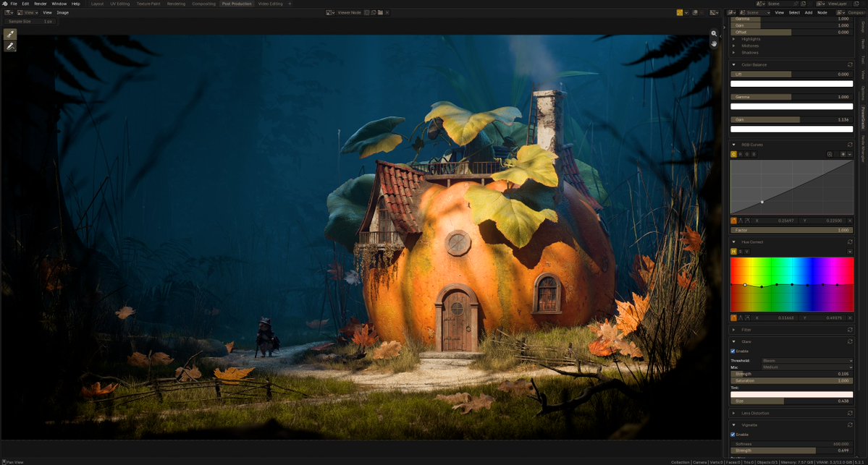868x465 pixels.
Task: Click the Color Balance Gain slider
Action: pyautogui.click(x=791, y=119)
